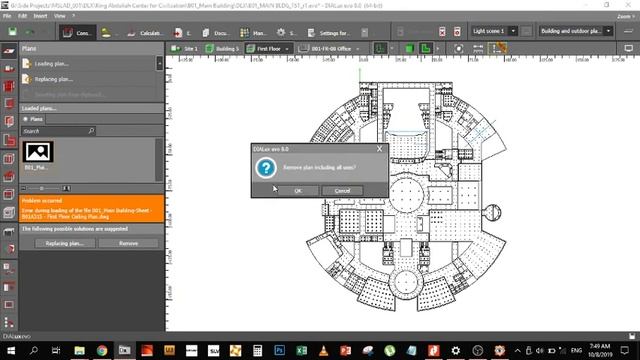Click the monitor display icon at the toolbar's right
The height and width of the screenshot is (360, 640).
click(629, 49)
